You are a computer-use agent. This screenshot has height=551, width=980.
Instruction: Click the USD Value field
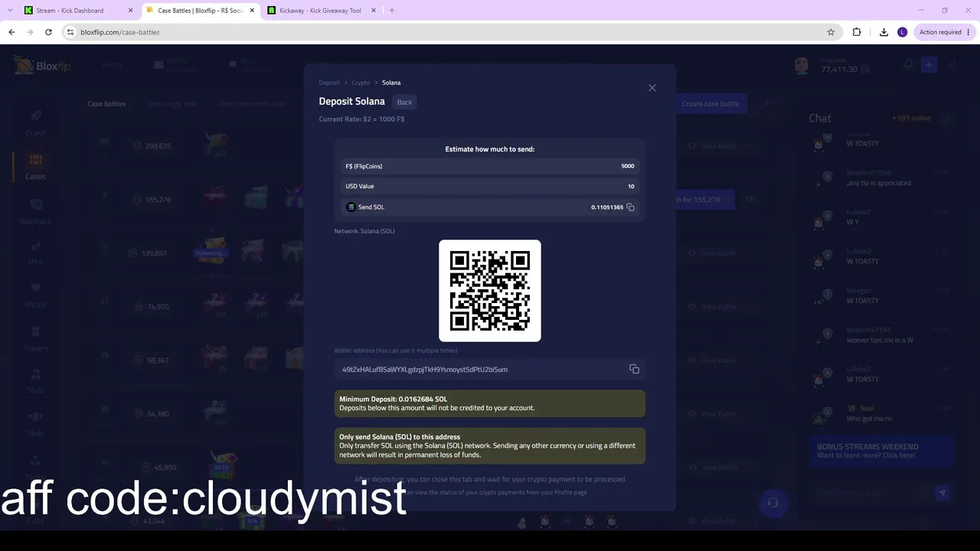pyautogui.click(x=490, y=186)
